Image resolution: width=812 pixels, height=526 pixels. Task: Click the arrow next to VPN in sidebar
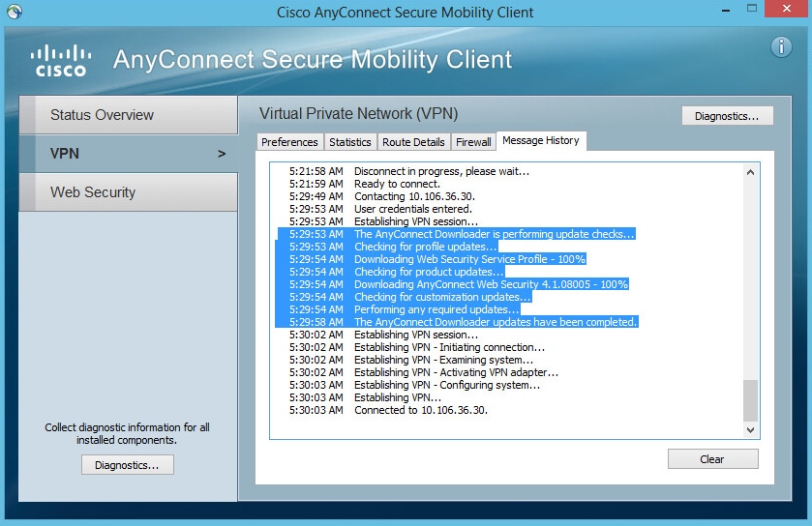click(222, 154)
